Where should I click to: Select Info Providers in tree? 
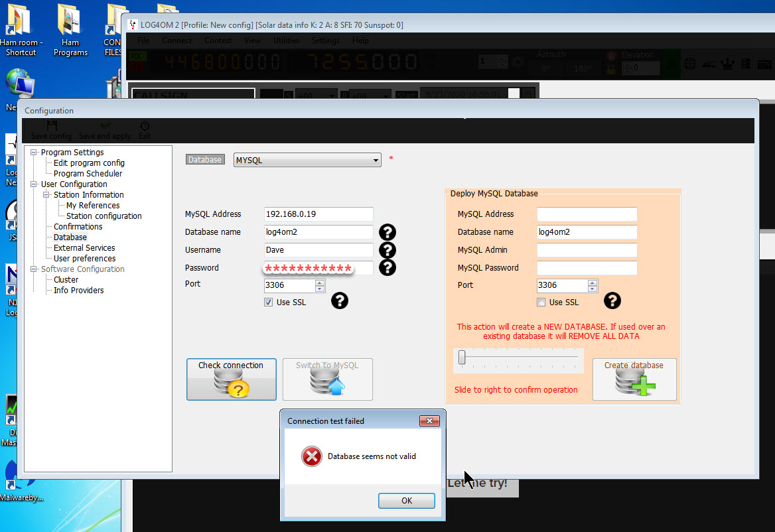pos(78,291)
